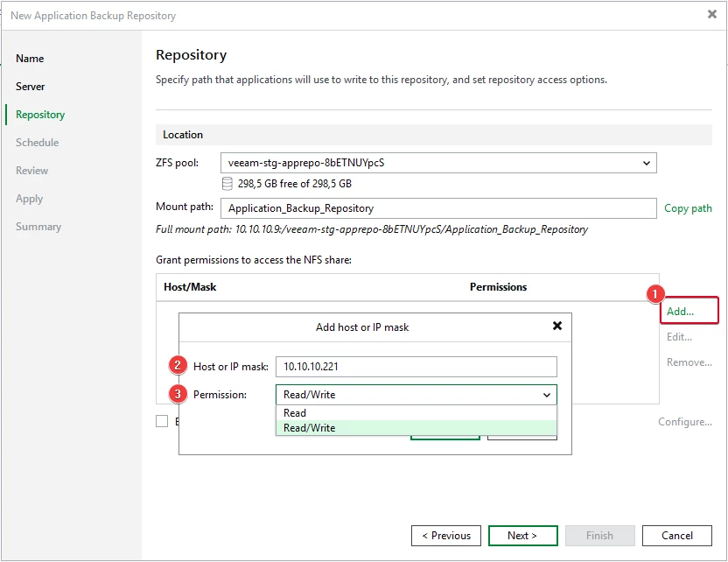Click the red step 3 marker

[178, 394]
